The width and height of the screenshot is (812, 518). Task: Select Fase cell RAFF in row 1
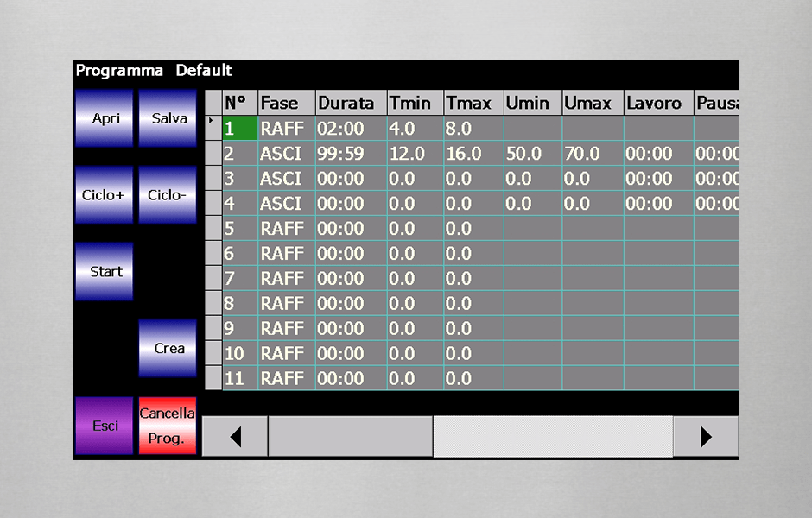pyautogui.click(x=287, y=128)
